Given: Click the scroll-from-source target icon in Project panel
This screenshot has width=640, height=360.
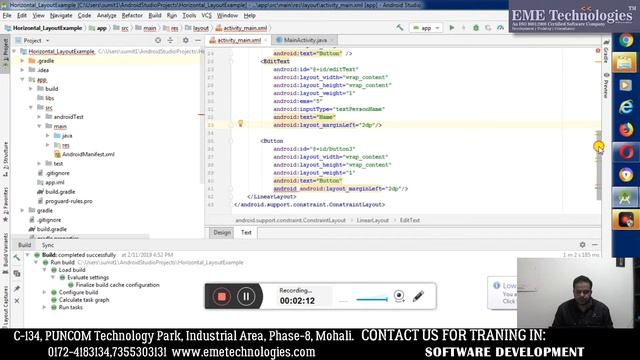Looking at the screenshot, I should click(x=158, y=40).
